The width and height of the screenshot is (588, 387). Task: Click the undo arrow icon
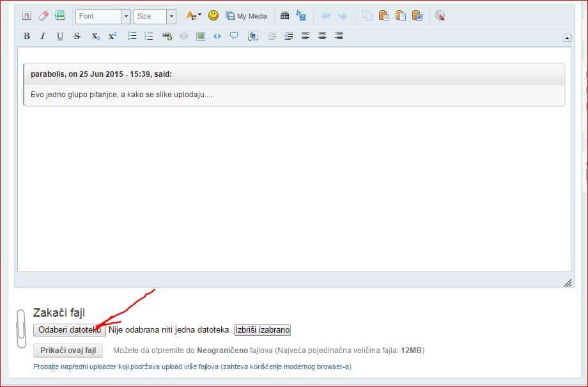326,16
